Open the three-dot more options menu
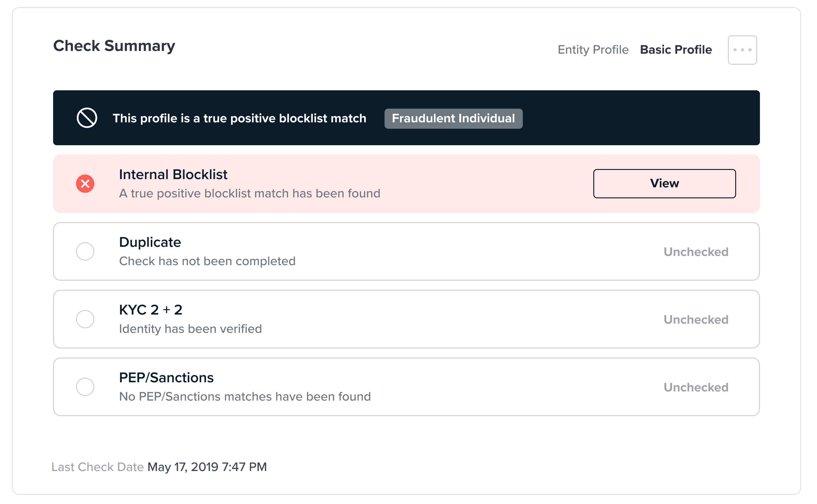 pos(742,50)
